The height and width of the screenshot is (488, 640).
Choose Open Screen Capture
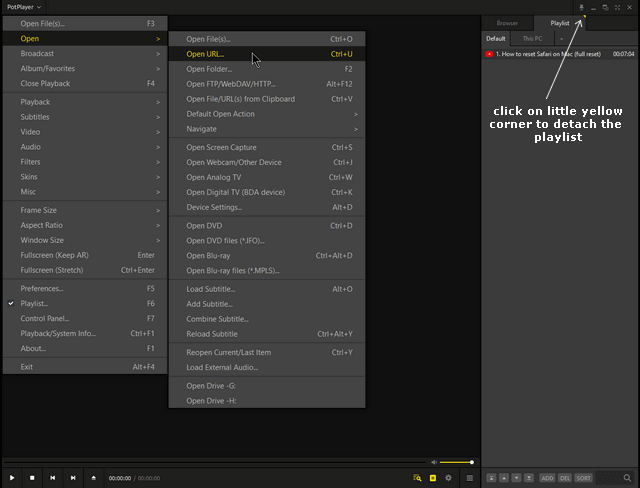point(267,147)
